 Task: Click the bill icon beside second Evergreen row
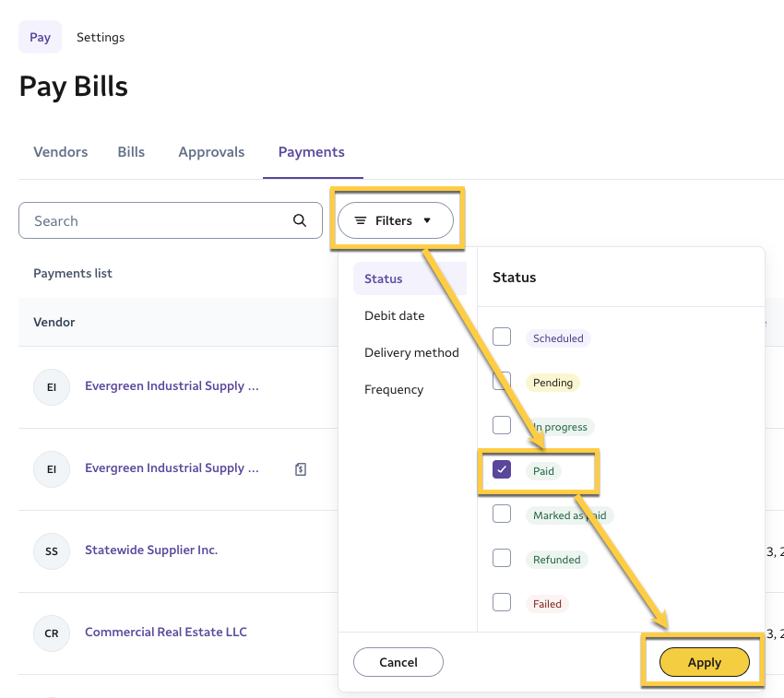(301, 469)
